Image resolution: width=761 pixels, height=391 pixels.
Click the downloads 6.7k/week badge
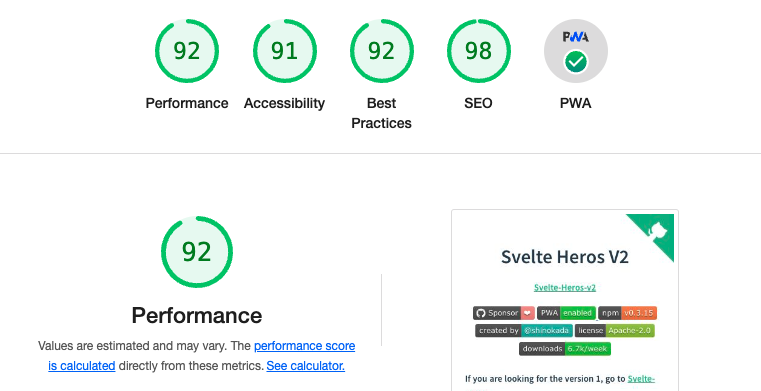tap(565, 349)
